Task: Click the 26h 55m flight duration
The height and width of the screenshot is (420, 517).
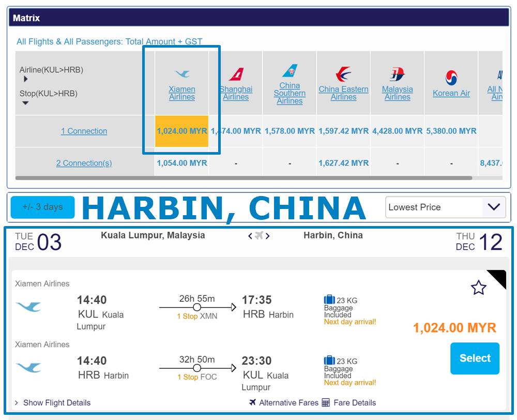Action: point(197,298)
